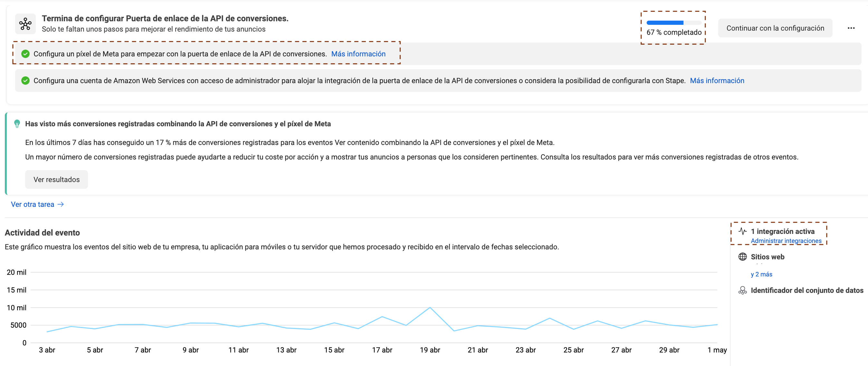
Task: Expand the 'y 2 más' websites list
Action: [x=761, y=274]
